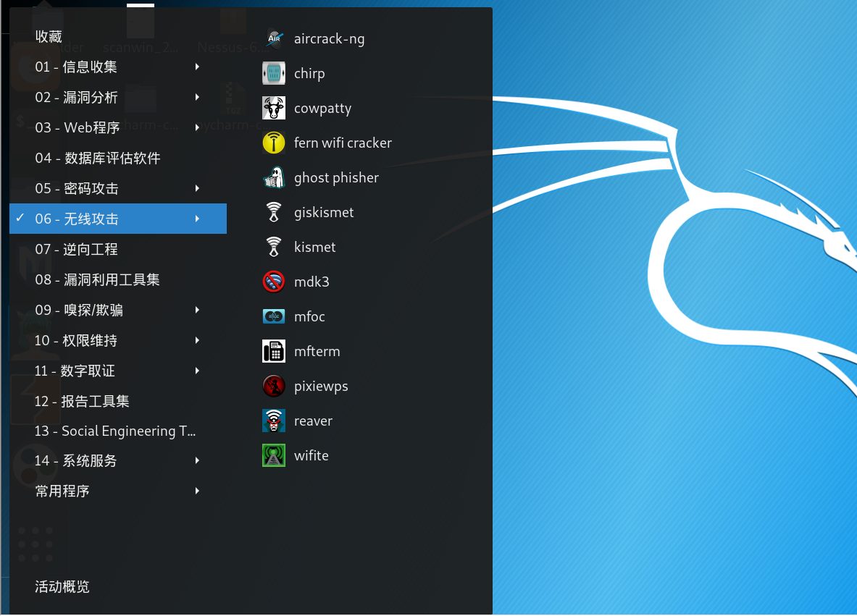Image resolution: width=857 pixels, height=616 pixels.
Task: Open 07 - 逆向工程 category
Action: point(118,249)
